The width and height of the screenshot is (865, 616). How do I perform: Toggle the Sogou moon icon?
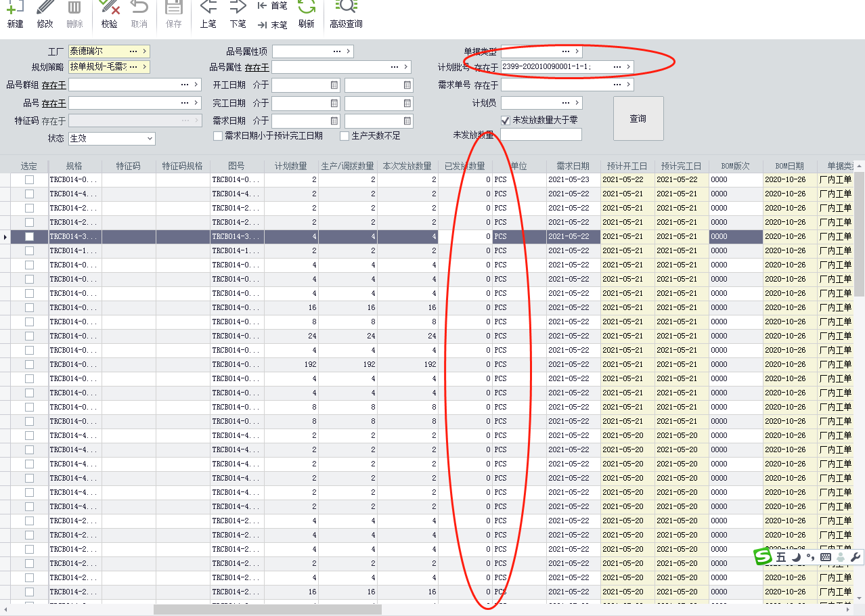(797, 557)
